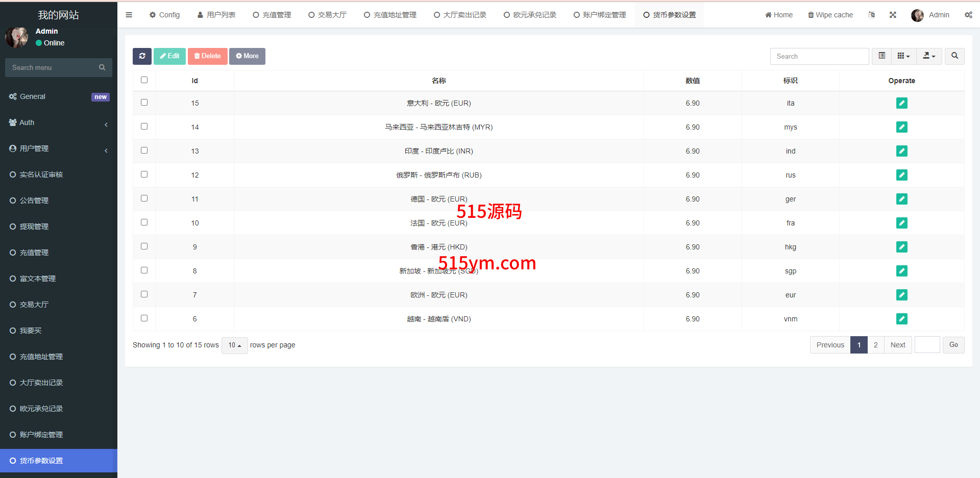Viewport: 980px width, 478px height.
Task: Toggle the table card view icon
Action: click(x=881, y=56)
